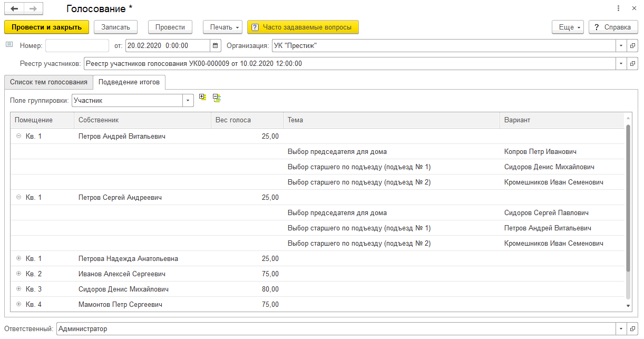This screenshot has height=339, width=644.
Task: Expand the Петрова Надежда Анатольевна row
Action: [x=19, y=259]
